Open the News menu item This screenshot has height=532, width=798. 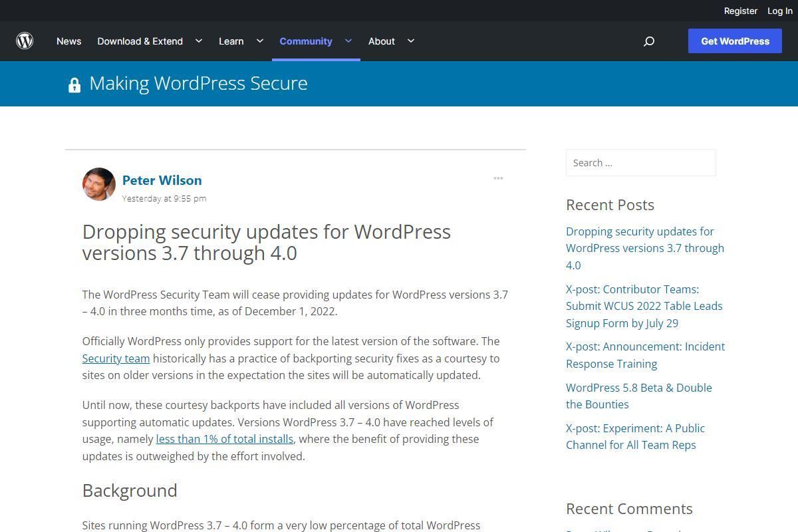tap(69, 41)
